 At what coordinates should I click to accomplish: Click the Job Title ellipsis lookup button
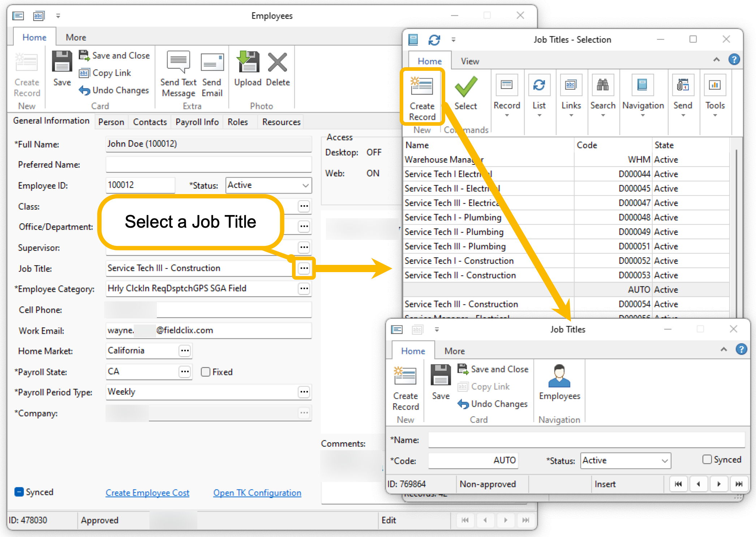(x=304, y=268)
